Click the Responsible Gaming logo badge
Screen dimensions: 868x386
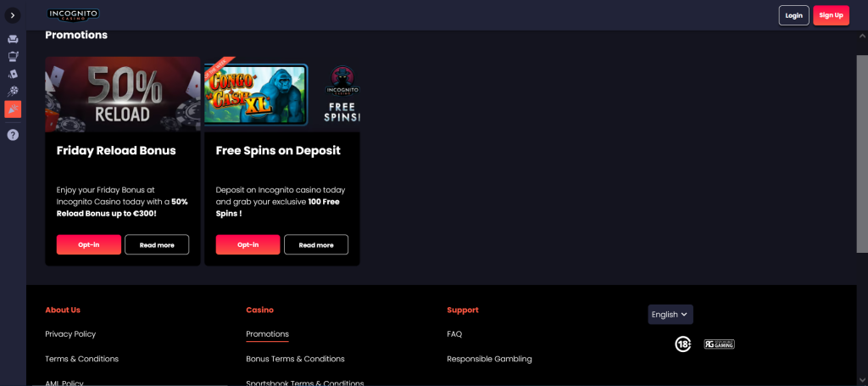point(719,344)
